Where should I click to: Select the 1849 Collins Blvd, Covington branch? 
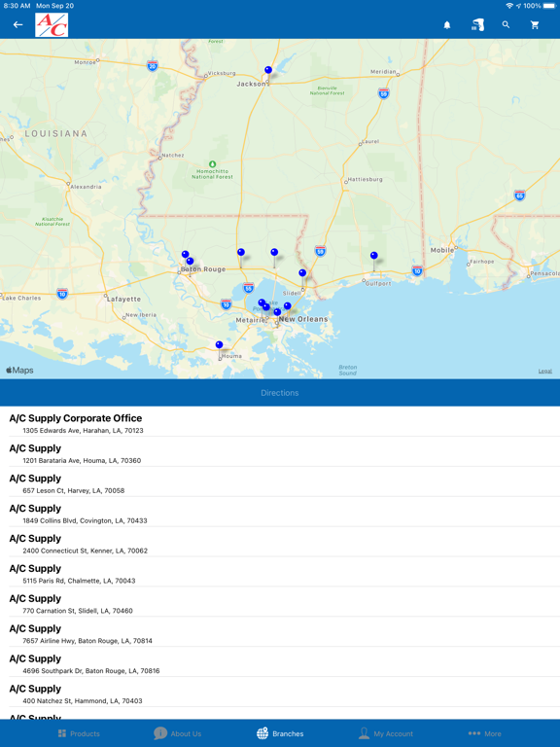280,512
